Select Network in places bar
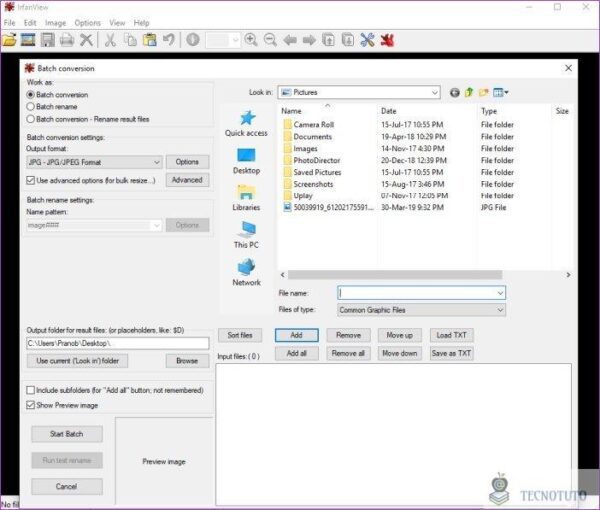 point(246,272)
